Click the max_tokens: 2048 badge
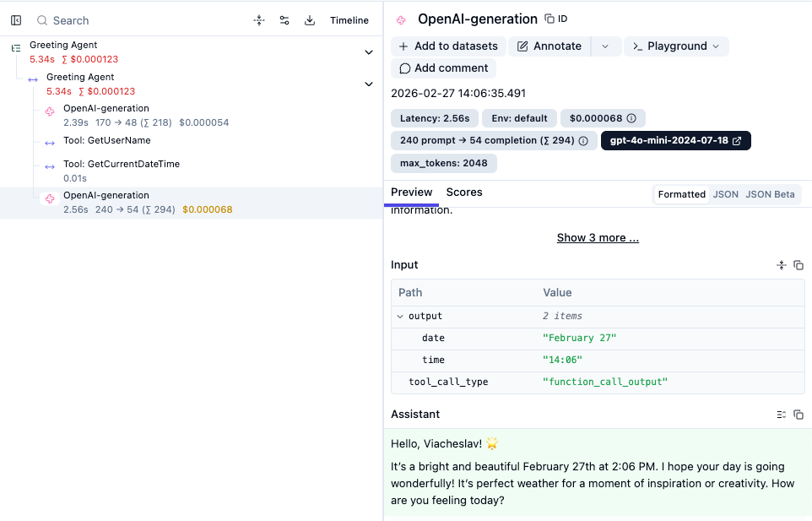 click(x=444, y=163)
